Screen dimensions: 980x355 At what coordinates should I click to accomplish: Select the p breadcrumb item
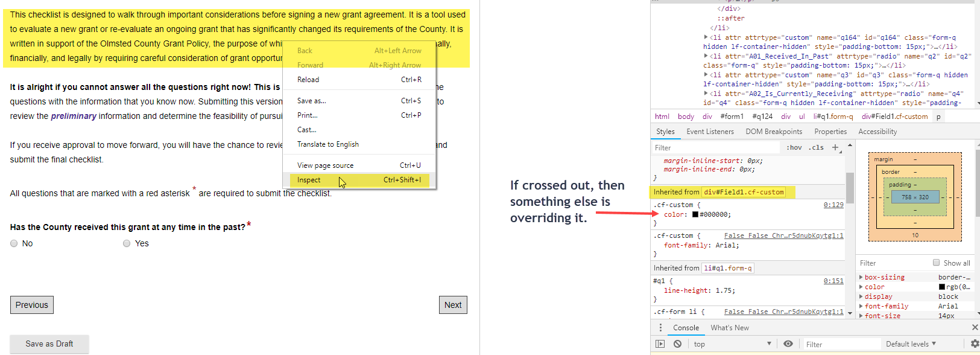[x=938, y=117]
